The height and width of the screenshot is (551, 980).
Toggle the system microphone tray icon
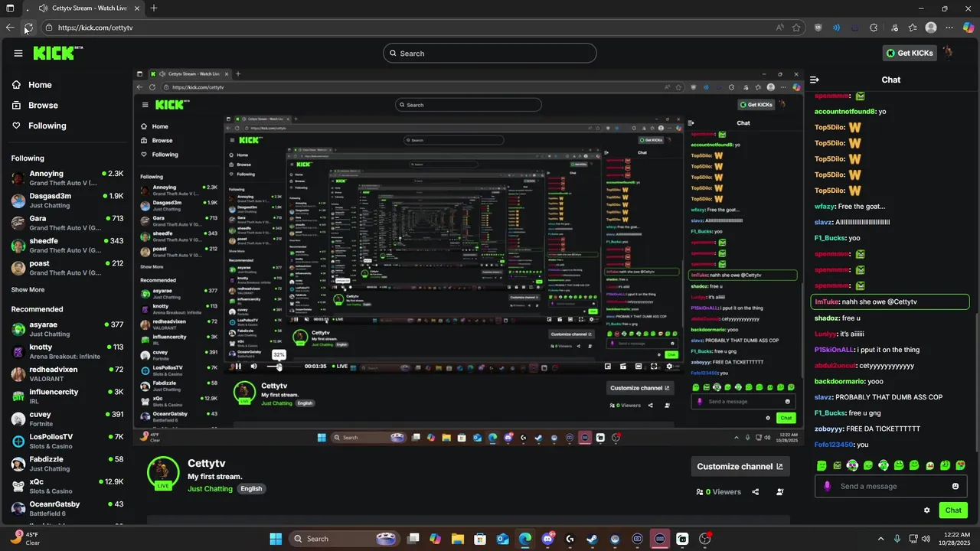point(897,539)
